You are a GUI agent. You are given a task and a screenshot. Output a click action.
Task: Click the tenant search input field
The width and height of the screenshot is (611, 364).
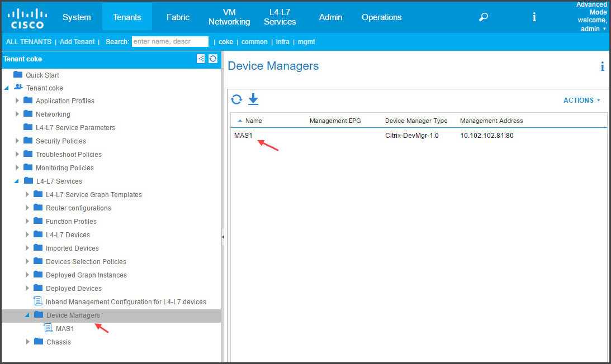click(170, 41)
